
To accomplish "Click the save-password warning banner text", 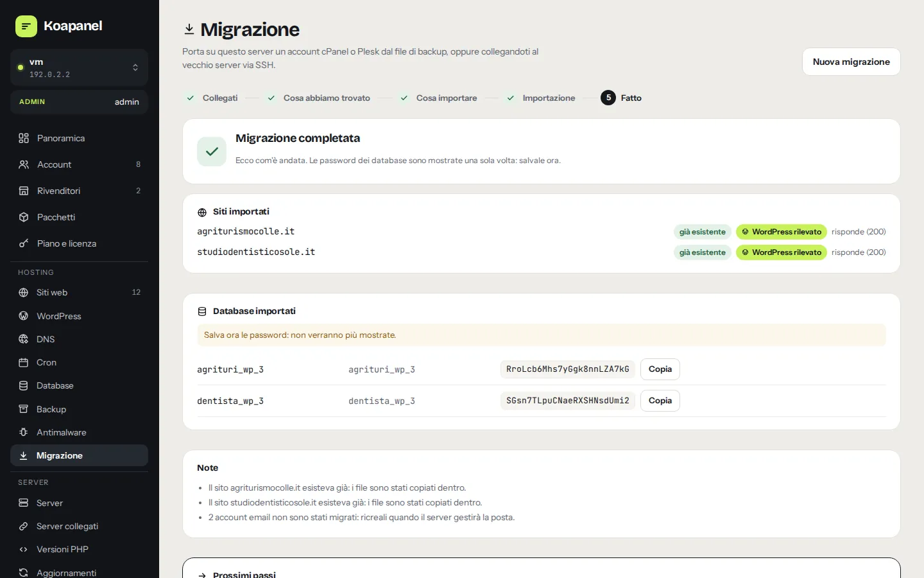I will pyautogui.click(x=300, y=335).
